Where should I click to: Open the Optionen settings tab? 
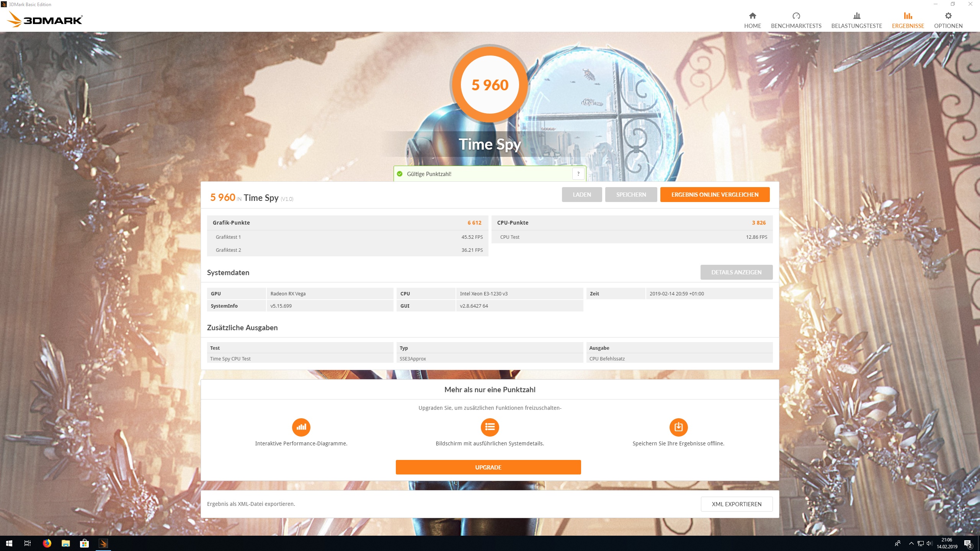pos(948,20)
